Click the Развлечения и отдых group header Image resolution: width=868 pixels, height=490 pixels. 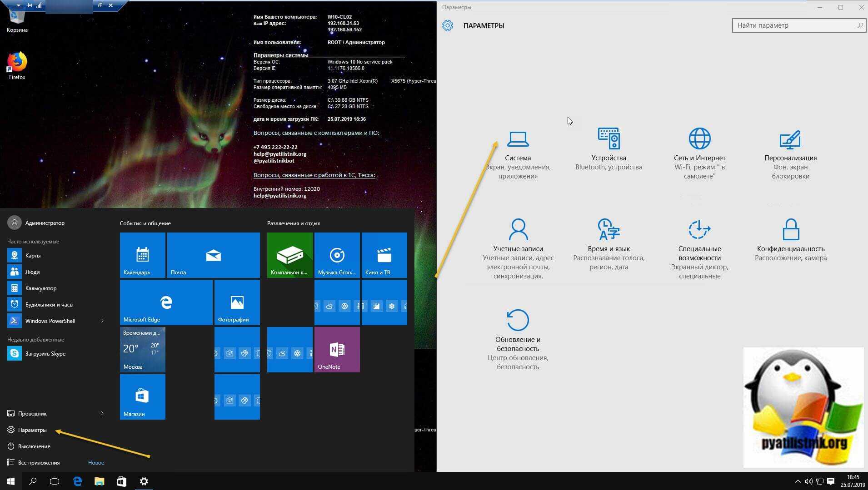294,223
